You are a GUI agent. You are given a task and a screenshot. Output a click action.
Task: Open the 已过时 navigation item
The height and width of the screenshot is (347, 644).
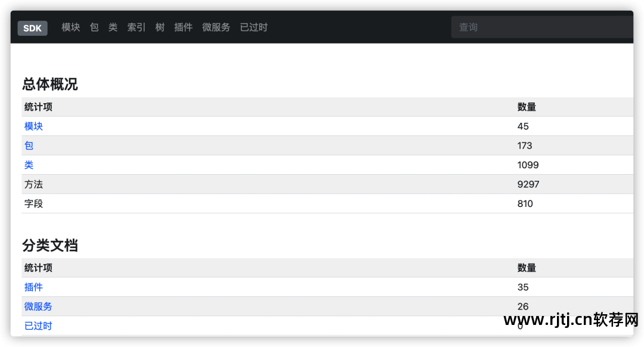[253, 27]
